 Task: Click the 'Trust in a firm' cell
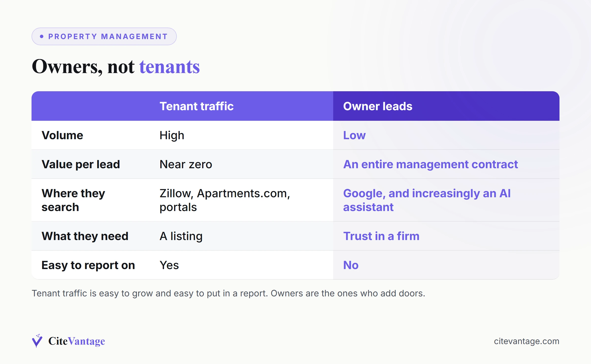(381, 236)
